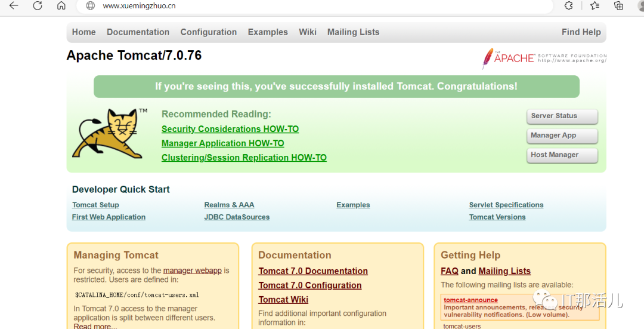Open the Tomcat Wiki link

pyautogui.click(x=283, y=300)
